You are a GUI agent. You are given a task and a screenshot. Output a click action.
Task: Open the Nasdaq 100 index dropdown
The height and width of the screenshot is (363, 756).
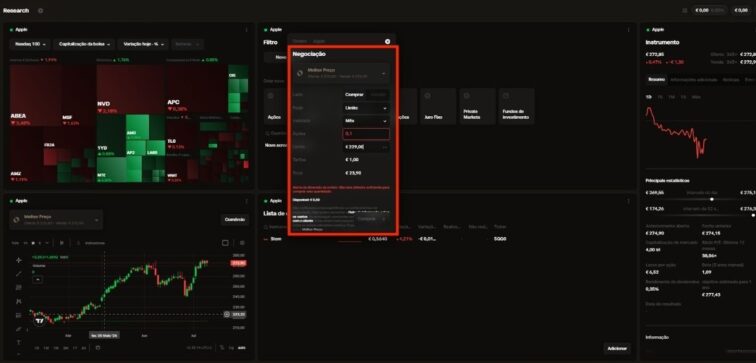[x=30, y=44]
